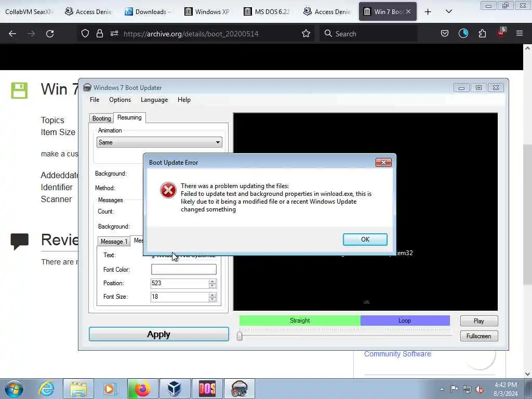This screenshot has height=399, width=532.
Task: Click the Boot Updater taskbar icon
Action: 239,389
